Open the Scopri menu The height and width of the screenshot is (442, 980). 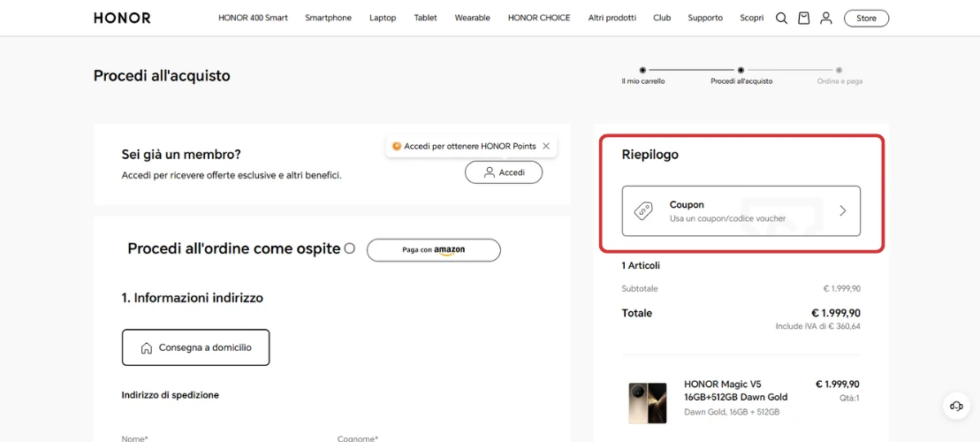(752, 19)
